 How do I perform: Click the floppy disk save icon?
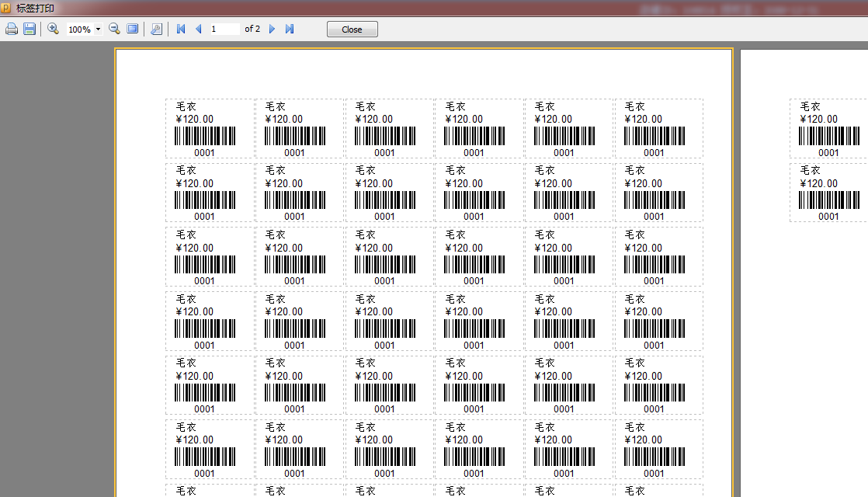coord(30,30)
